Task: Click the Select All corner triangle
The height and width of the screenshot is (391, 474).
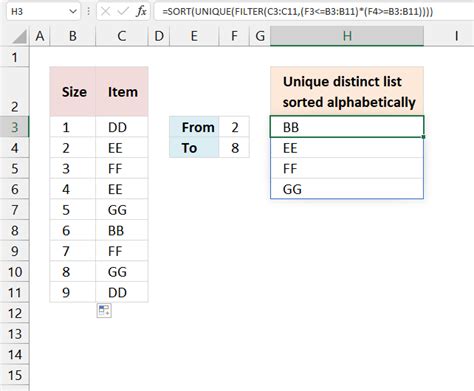Action: [x=19, y=36]
